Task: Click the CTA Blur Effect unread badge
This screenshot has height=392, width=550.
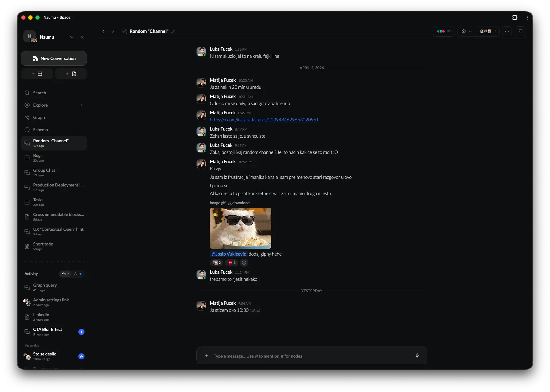Action: click(x=81, y=332)
